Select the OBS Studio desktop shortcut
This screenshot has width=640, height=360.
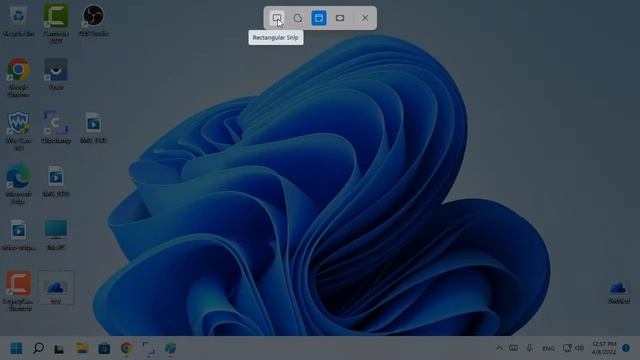tap(93, 21)
